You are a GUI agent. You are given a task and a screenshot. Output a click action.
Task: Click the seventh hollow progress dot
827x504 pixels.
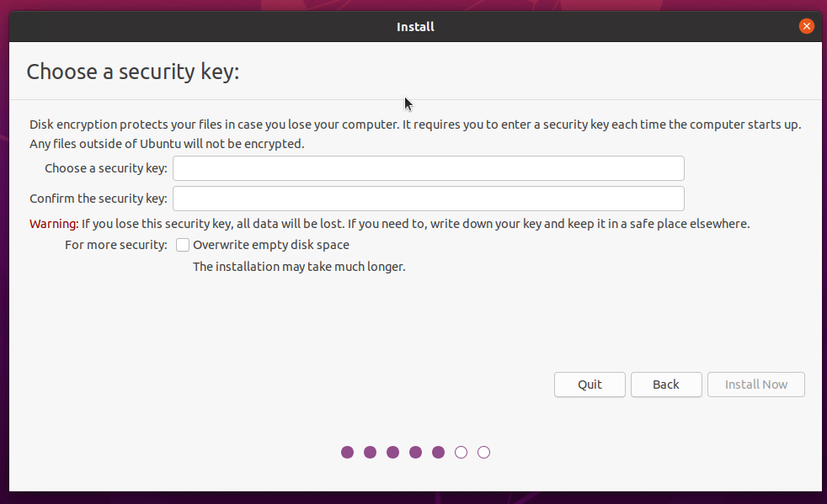coord(483,452)
